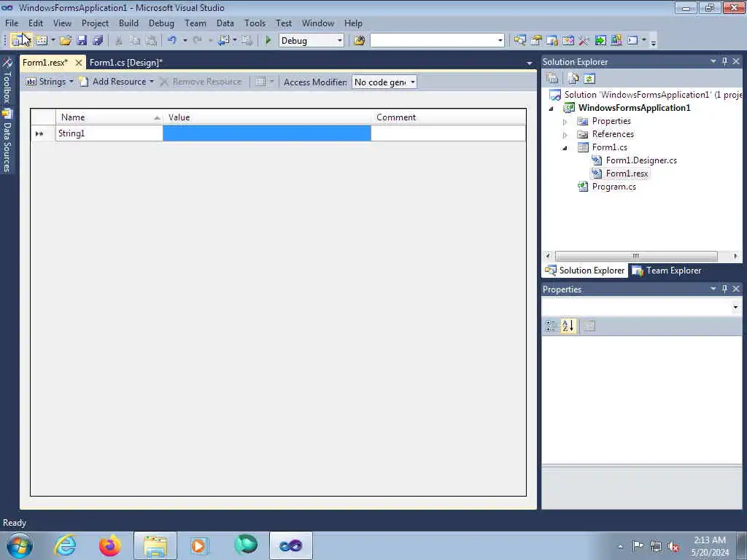Click the New Project toolbar icon
Screen dimensions: 747x560
(18, 41)
